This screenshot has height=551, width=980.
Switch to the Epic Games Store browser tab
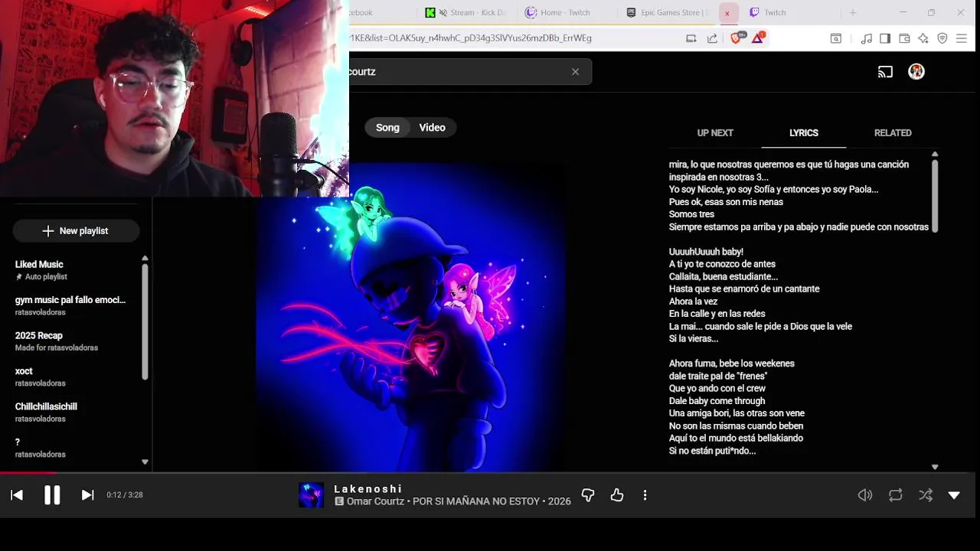point(667,12)
